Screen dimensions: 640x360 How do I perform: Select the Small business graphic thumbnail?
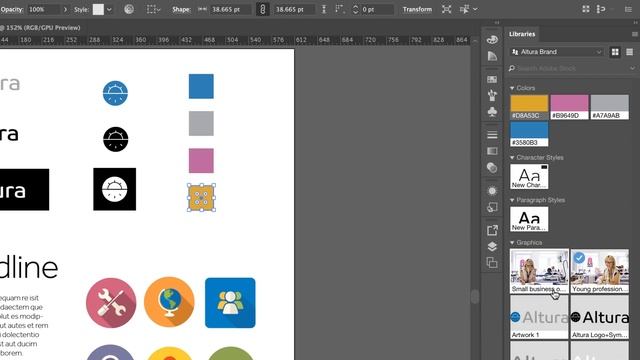coord(539,271)
